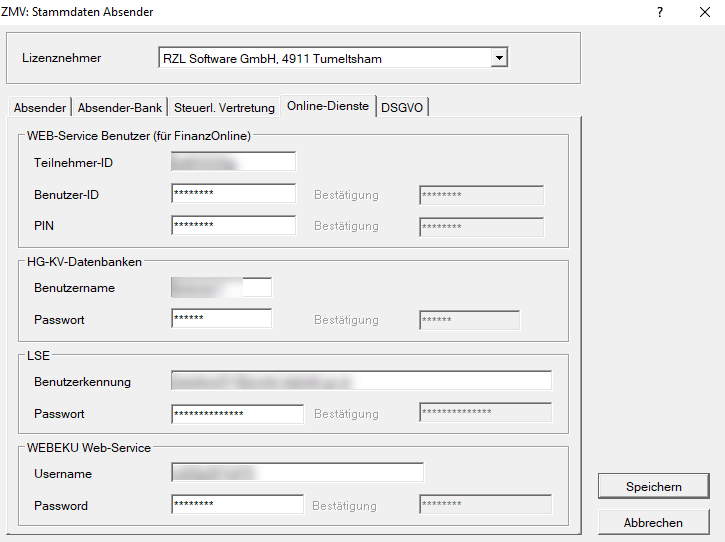Switch to the DSGVO tab
This screenshot has width=725, height=542.
(402, 108)
